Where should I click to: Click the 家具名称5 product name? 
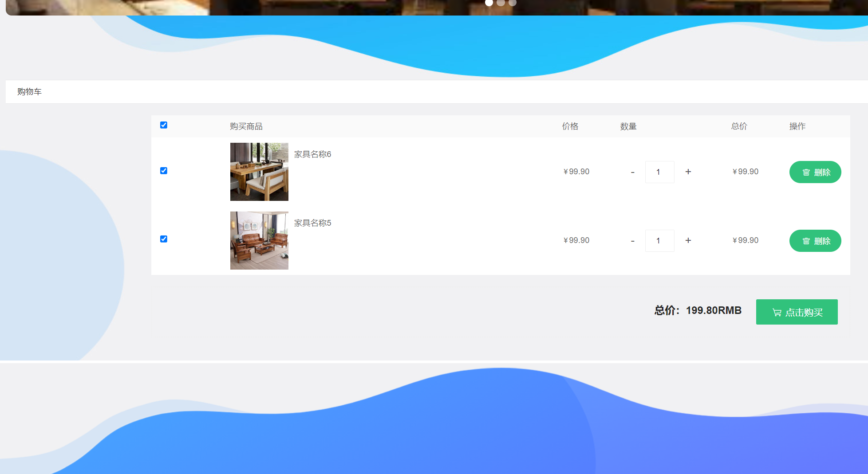(312, 223)
